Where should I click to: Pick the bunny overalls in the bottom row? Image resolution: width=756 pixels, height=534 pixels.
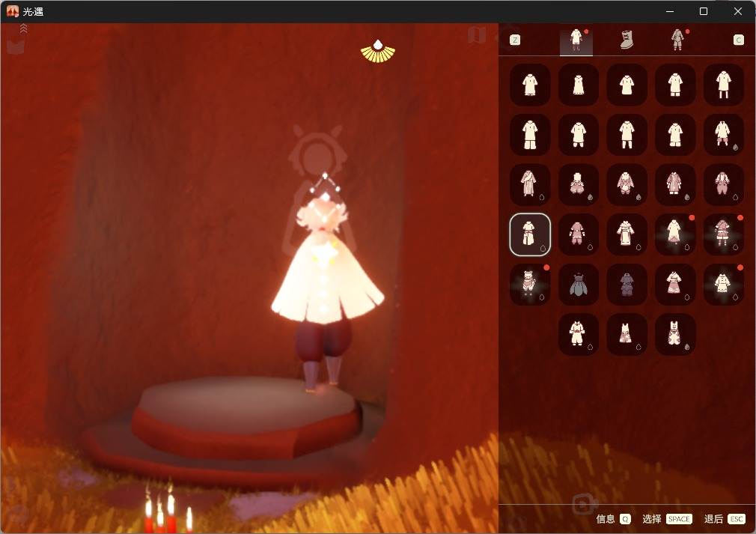point(675,334)
